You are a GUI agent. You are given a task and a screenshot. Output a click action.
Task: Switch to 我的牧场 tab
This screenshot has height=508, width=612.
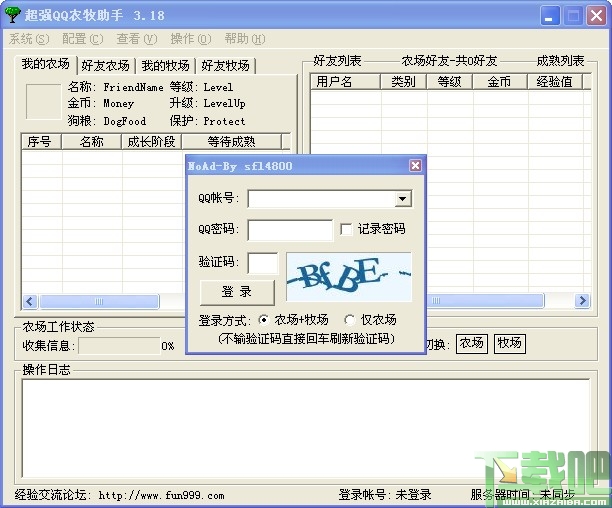(165, 66)
